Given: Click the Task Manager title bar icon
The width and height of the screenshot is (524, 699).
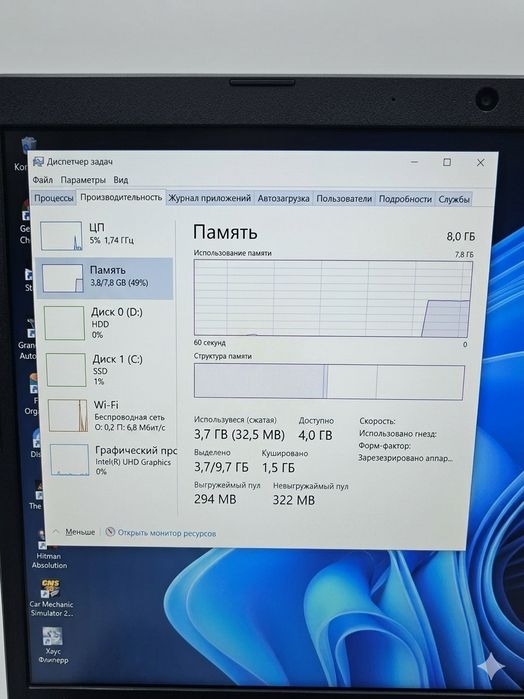Looking at the screenshot, I should tap(38, 161).
